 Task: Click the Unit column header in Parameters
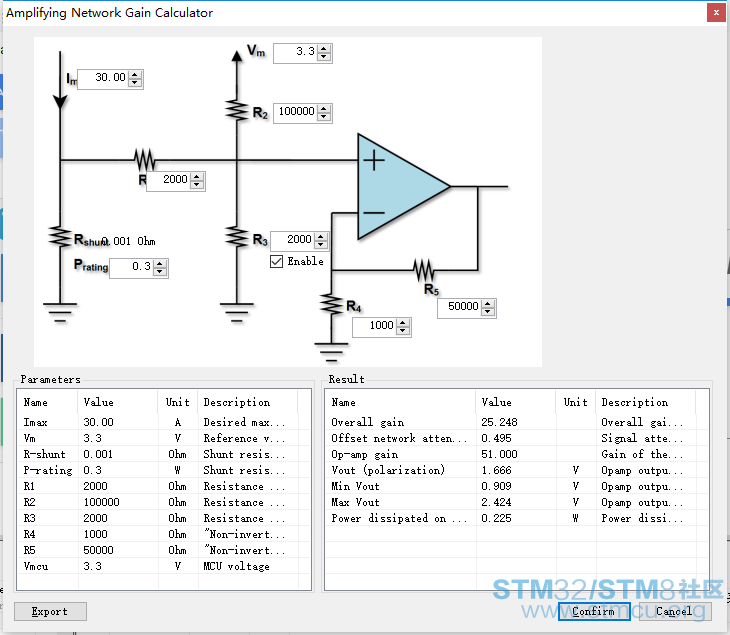[178, 402]
